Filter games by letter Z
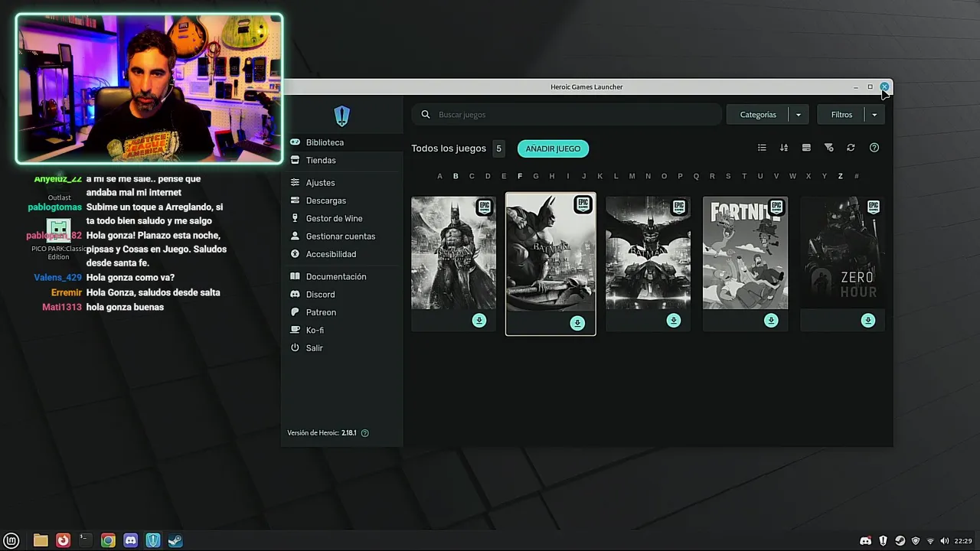This screenshot has height=551, width=980. click(840, 176)
